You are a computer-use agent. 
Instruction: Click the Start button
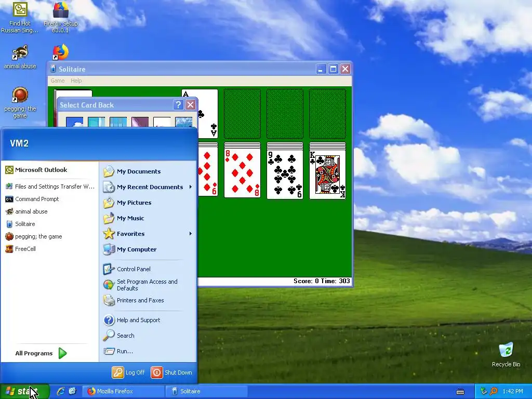[x=24, y=391]
